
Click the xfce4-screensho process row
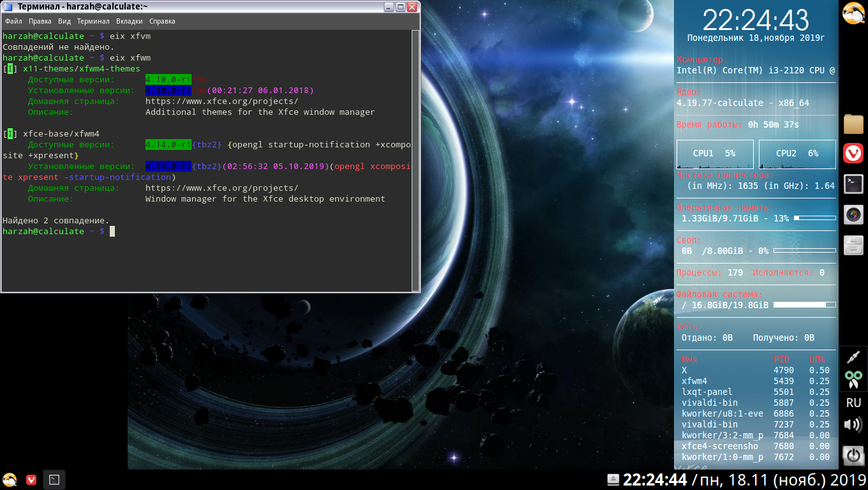click(756, 446)
